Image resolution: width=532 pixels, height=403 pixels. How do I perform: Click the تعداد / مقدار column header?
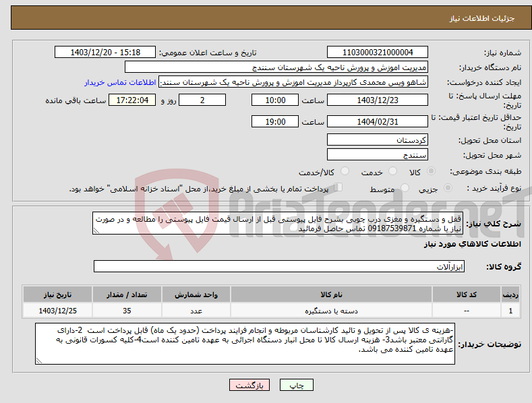[127, 294]
